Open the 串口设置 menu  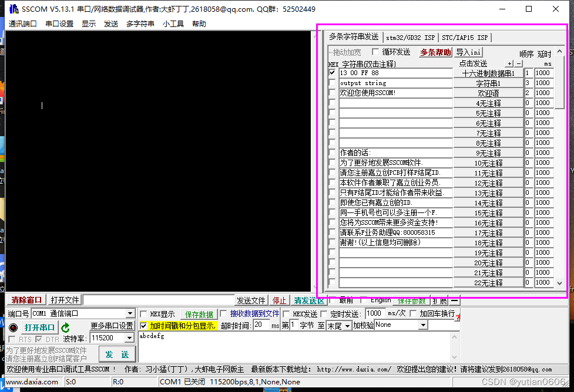click(x=59, y=24)
